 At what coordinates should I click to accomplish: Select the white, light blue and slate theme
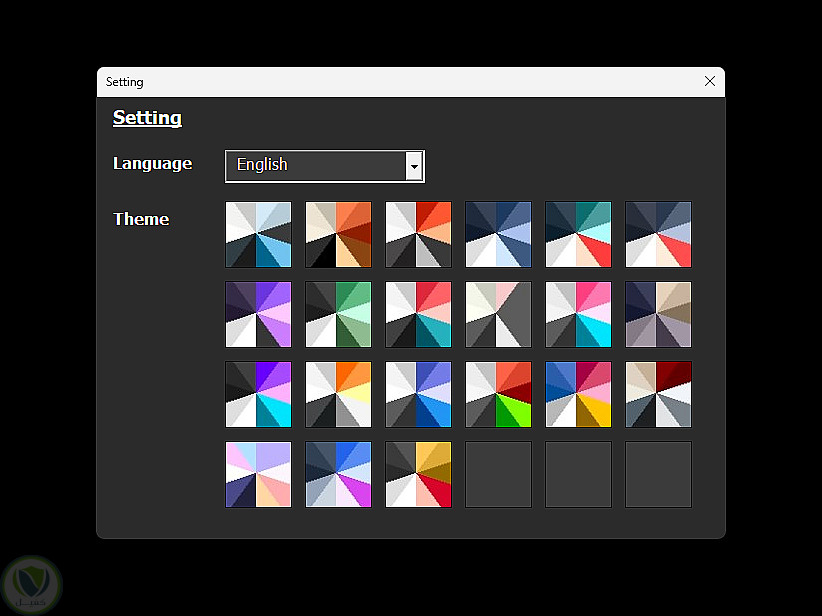point(258,234)
